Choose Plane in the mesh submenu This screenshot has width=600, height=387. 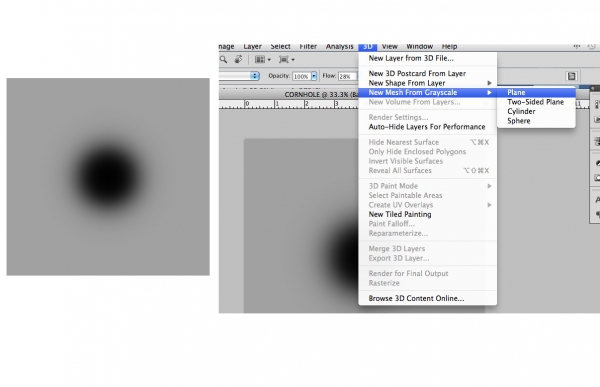point(536,92)
